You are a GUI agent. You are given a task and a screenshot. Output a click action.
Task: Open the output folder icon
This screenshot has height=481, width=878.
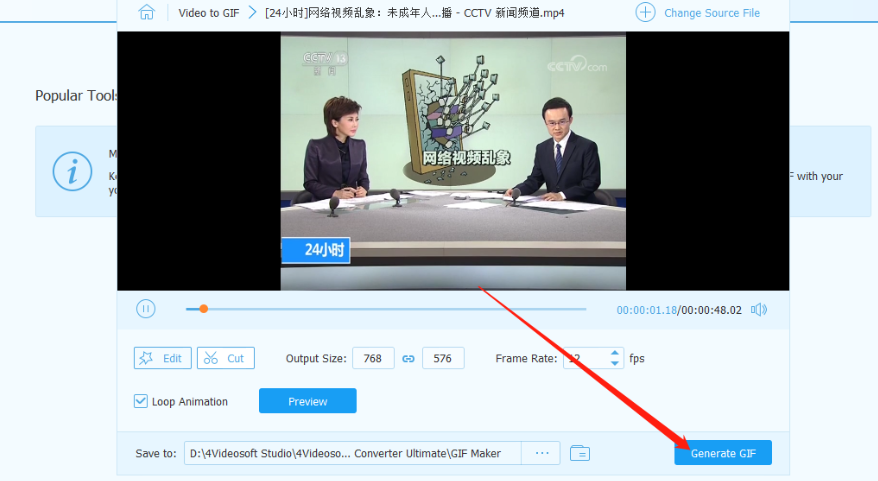click(580, 453)
